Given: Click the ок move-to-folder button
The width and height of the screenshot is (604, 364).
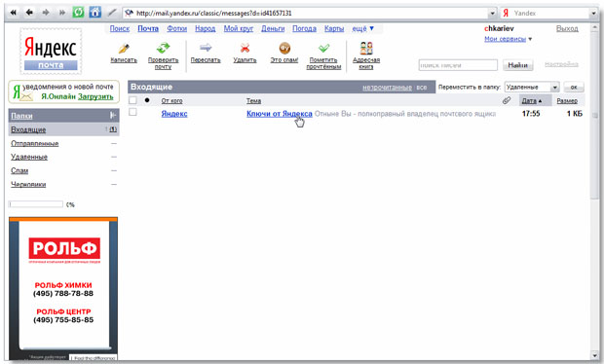Looking at the screenshot, I should (574, 87).
